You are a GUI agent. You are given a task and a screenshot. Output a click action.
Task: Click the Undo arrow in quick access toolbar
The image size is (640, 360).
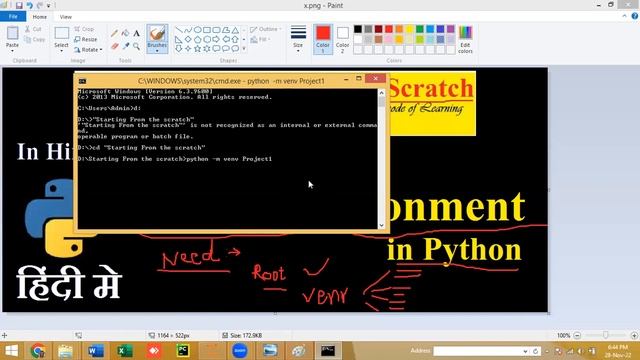point(29,5)
